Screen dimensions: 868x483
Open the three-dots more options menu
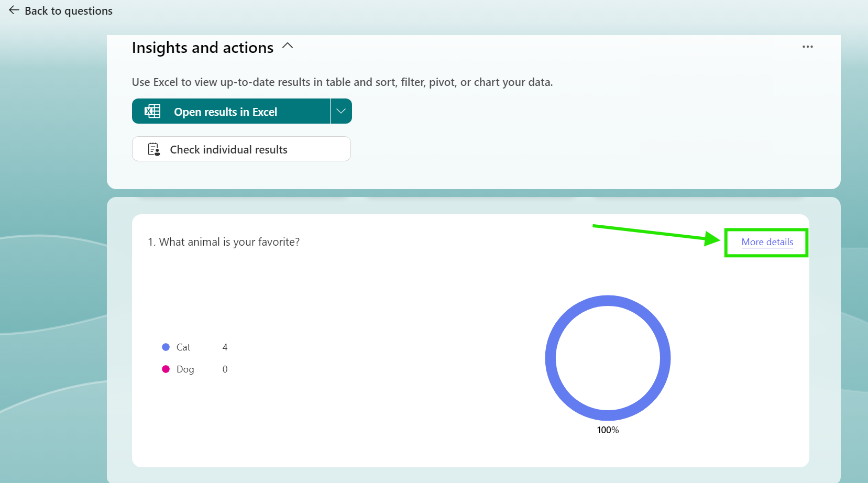[x=808, y=47]
